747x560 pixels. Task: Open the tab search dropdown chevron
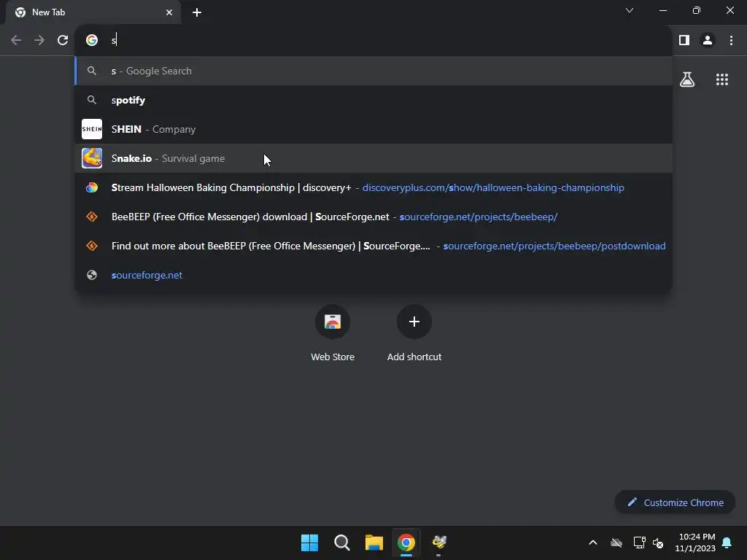click(630, 10)
